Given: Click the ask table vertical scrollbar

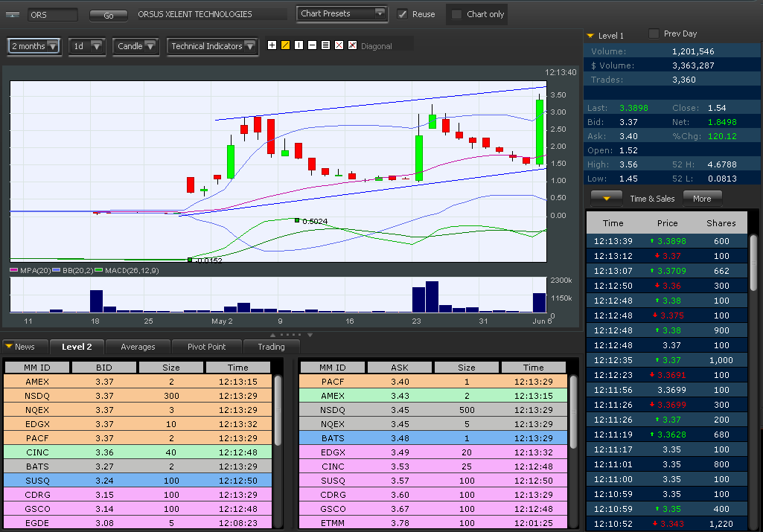Looking at the screenshot, I should point(573,412).
